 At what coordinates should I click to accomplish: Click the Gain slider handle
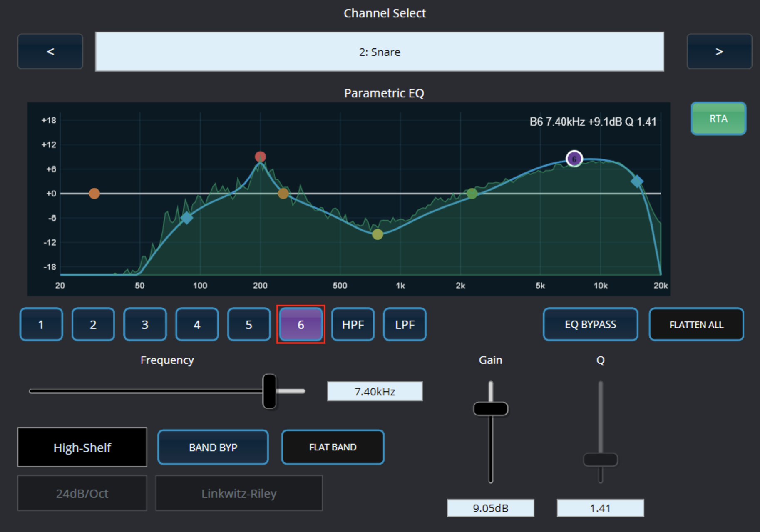491,409
